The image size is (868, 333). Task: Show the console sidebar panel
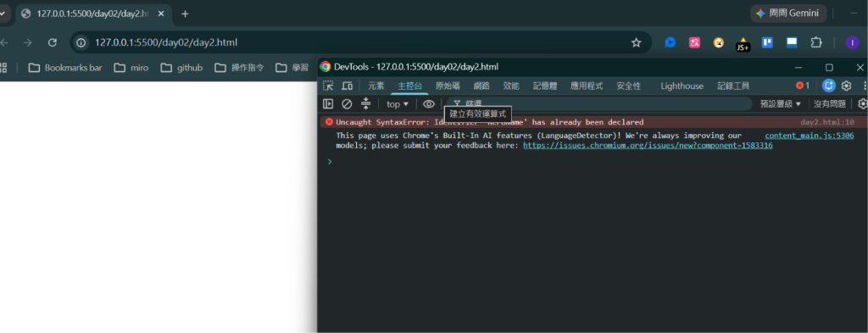click(x=328, y=103)
